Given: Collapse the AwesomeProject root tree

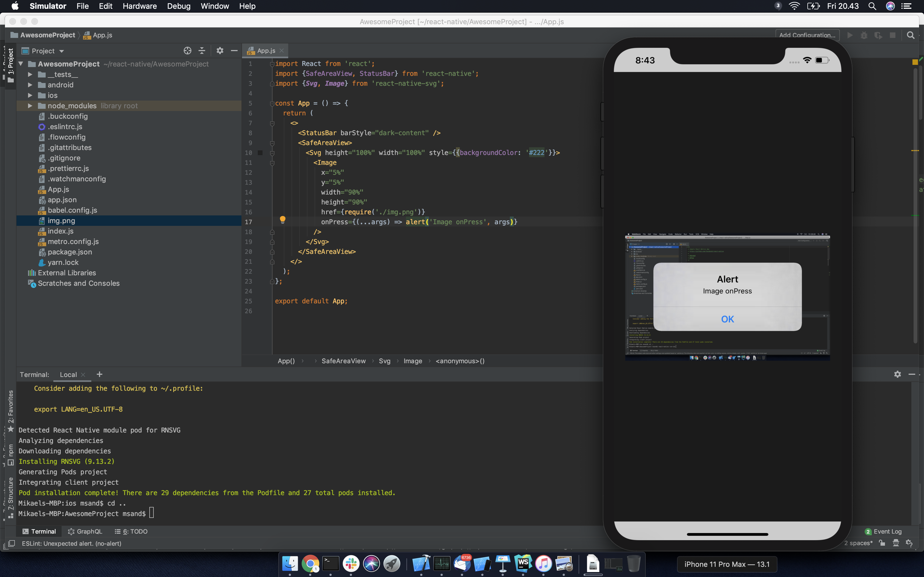Looking at the screenshot, I should click(21, 64).
